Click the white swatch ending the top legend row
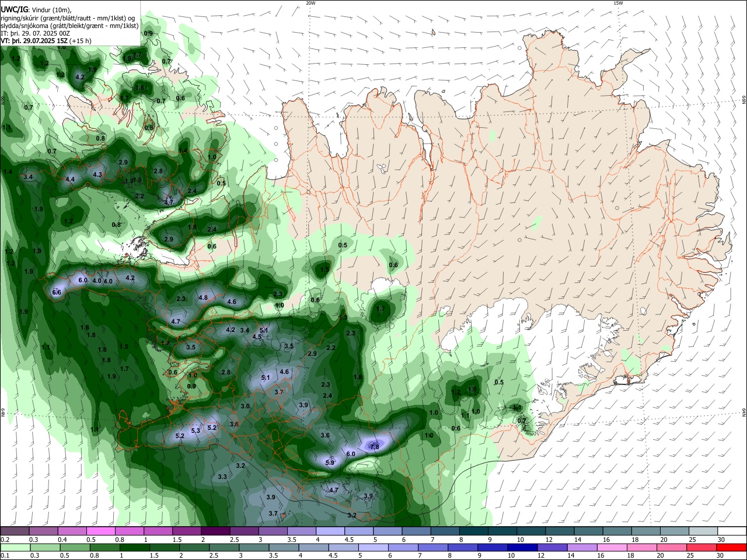Screen dimensions: 747x560 pos(731,531)
